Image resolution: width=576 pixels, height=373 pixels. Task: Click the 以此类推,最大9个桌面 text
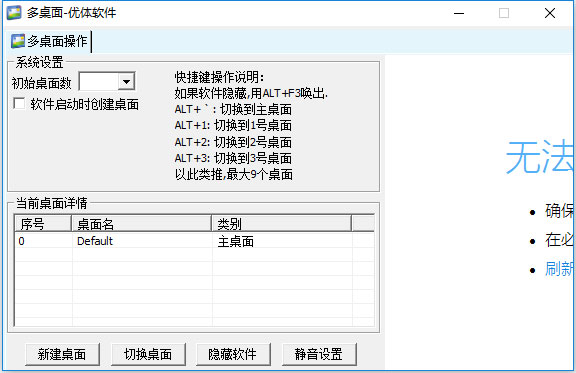[x=234, y=174]
